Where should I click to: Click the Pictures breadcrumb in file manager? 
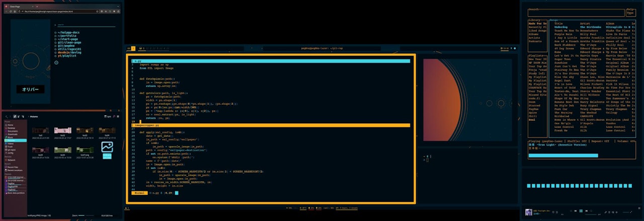35,116
